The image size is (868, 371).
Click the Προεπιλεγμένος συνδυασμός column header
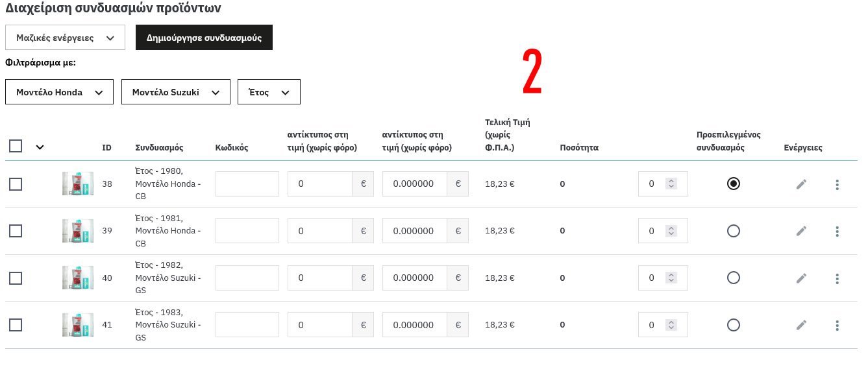click(728, 141)
